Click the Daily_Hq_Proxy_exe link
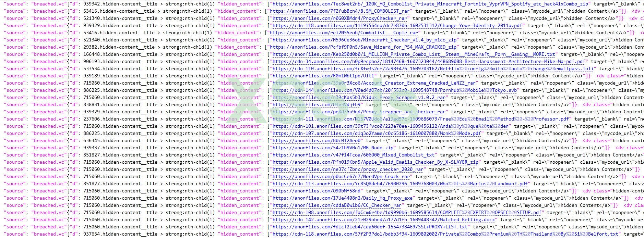 tap(343, 198)
